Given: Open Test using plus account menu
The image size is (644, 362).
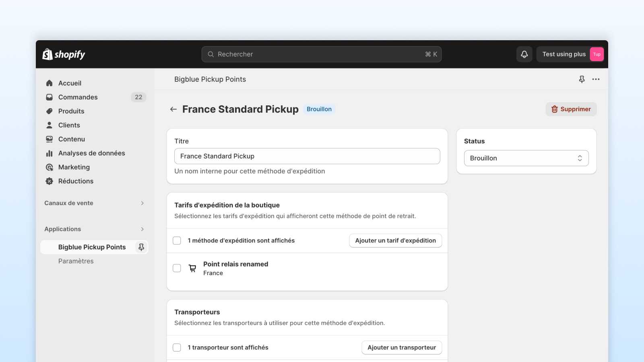Looking at the screenshot, I should point(570,54).
